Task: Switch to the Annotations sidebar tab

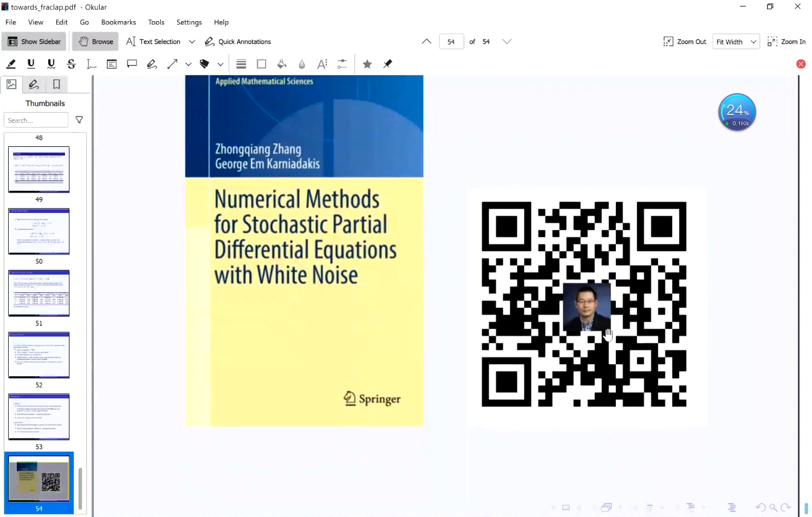Action: pos(34,85)
